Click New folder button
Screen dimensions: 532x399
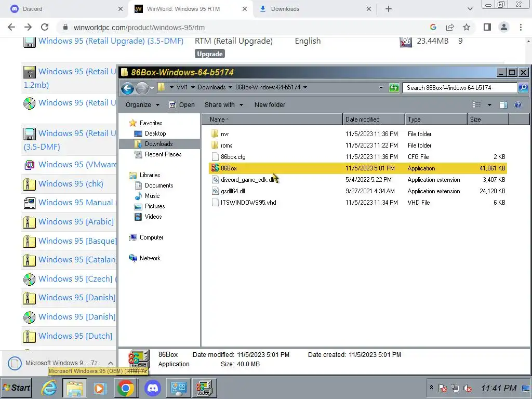tap(270, 105)
